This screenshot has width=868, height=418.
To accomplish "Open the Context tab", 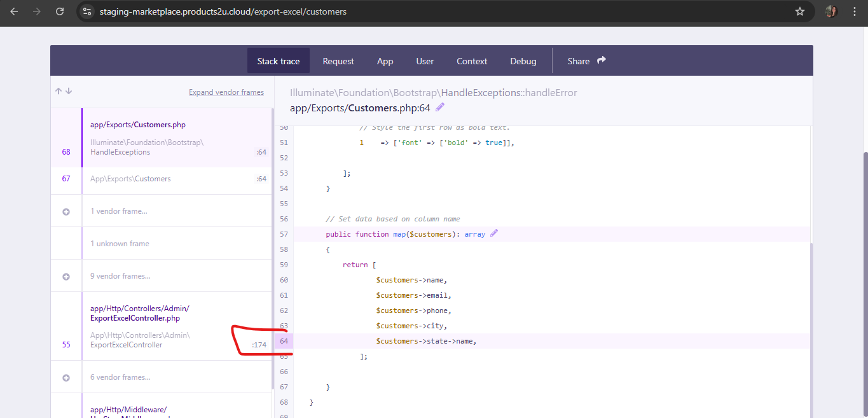I will pos(472,61).
